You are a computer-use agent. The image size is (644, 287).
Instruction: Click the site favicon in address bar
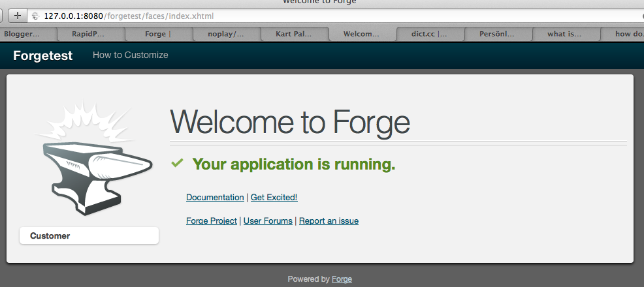point(36,16)
